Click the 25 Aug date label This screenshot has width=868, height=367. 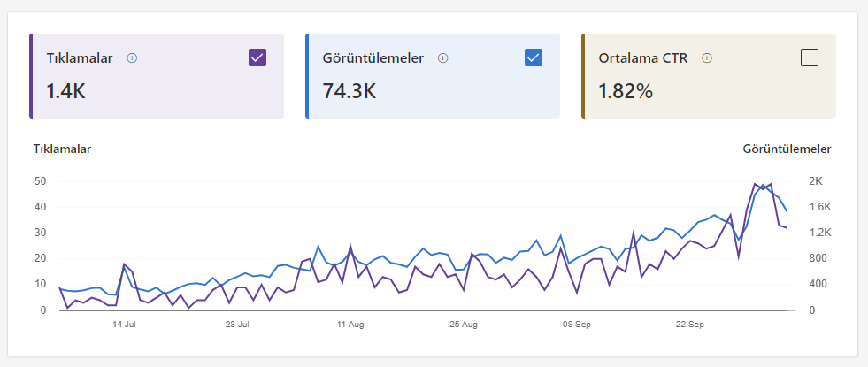click(x=464, y=325)
